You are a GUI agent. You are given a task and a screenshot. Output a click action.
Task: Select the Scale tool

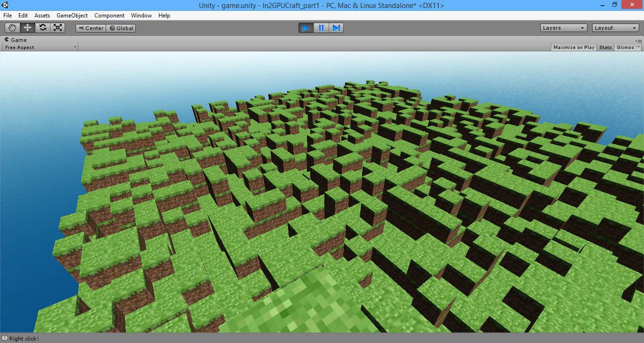pyautogui.click(x=58, y=28)
